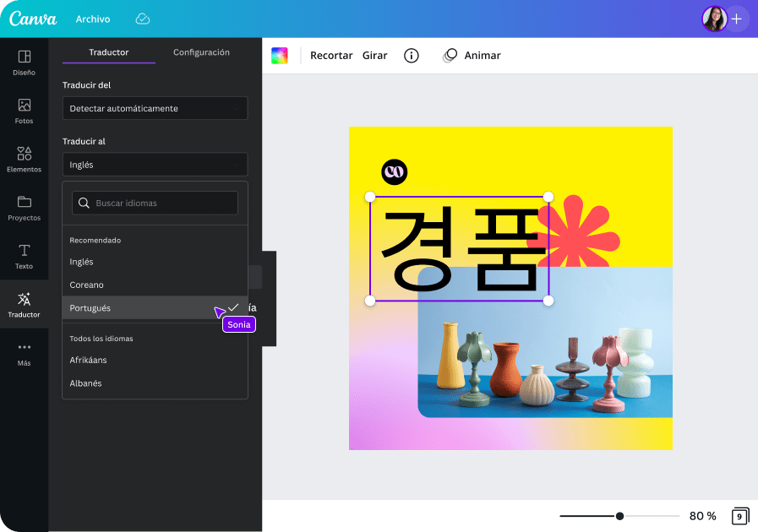Viewport: 758px width, 532px height.
Task: Switch to the Traductor tab
Action: click(108, 52)
